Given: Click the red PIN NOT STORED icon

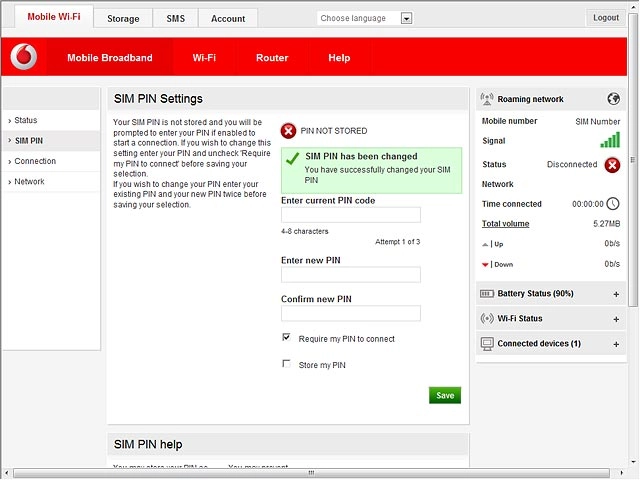Looking at the screenshot, I should point(288,131).
